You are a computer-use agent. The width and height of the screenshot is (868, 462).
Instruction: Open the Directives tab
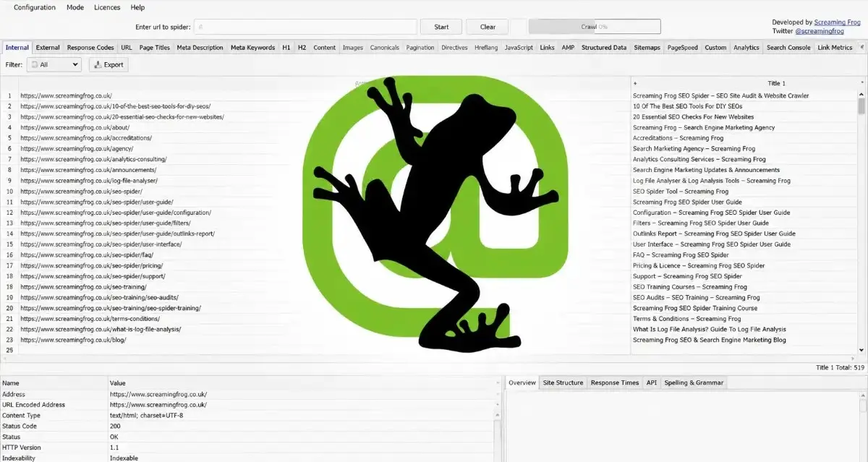point(455,48)
